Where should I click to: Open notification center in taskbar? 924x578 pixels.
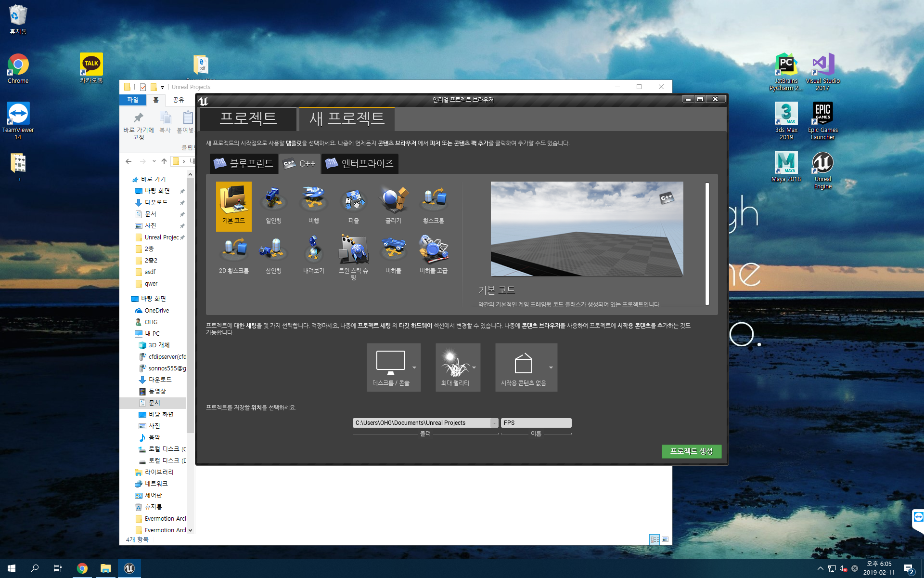pos(909,569)
